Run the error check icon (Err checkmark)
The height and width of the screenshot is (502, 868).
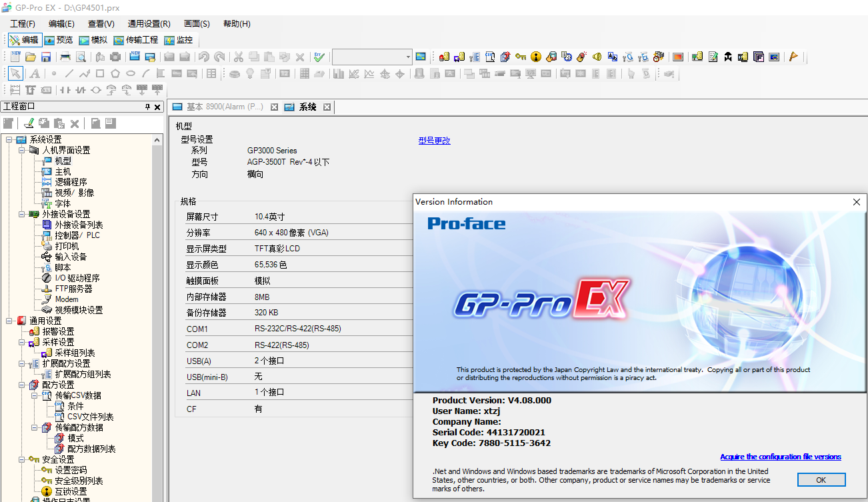tap(319, 57)
